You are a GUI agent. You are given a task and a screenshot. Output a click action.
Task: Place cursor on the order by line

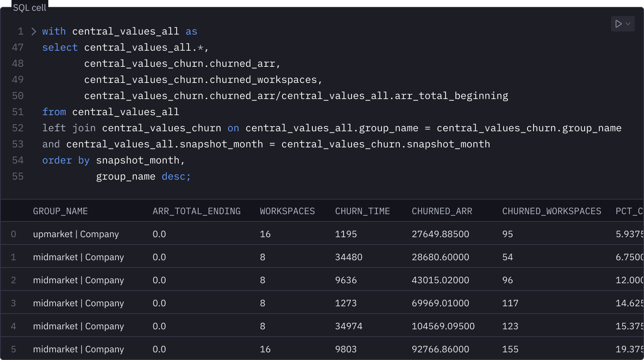[x=113, y=160]
